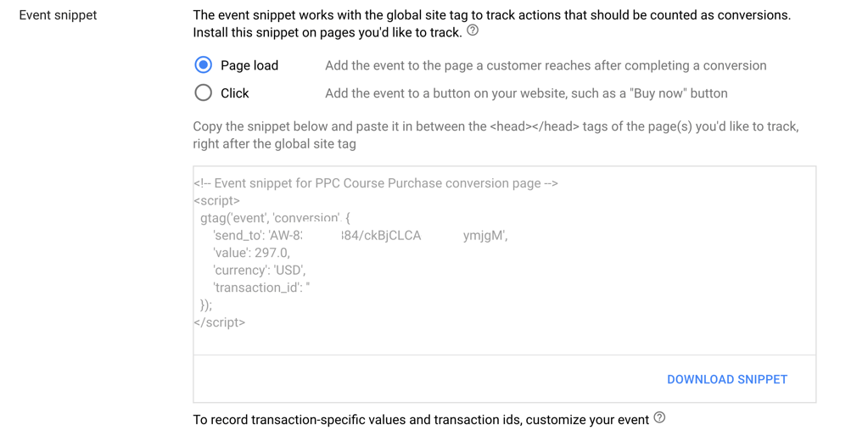Click the opening <script> tag line

point(217,200)
